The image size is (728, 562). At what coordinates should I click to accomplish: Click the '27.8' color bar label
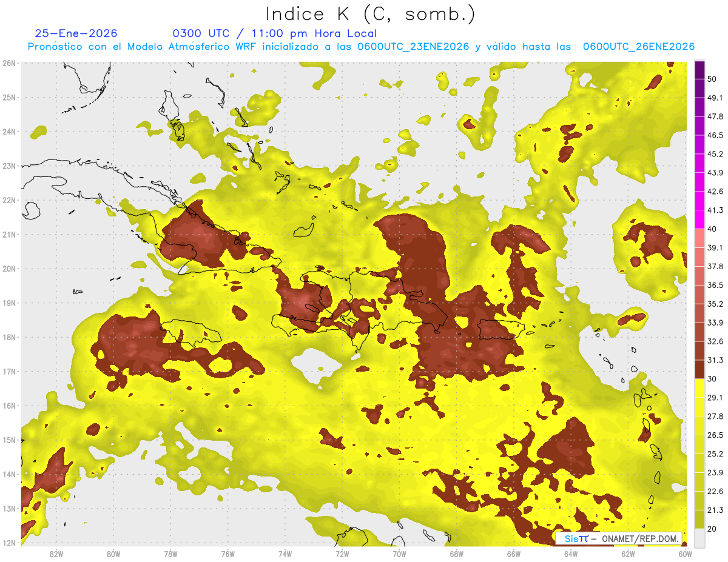(x=715, y=416)
